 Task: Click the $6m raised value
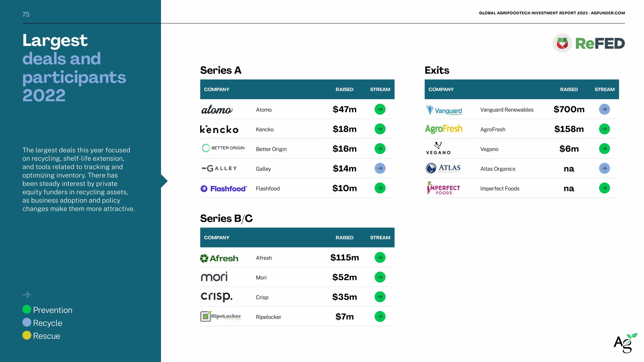[569, 149]
